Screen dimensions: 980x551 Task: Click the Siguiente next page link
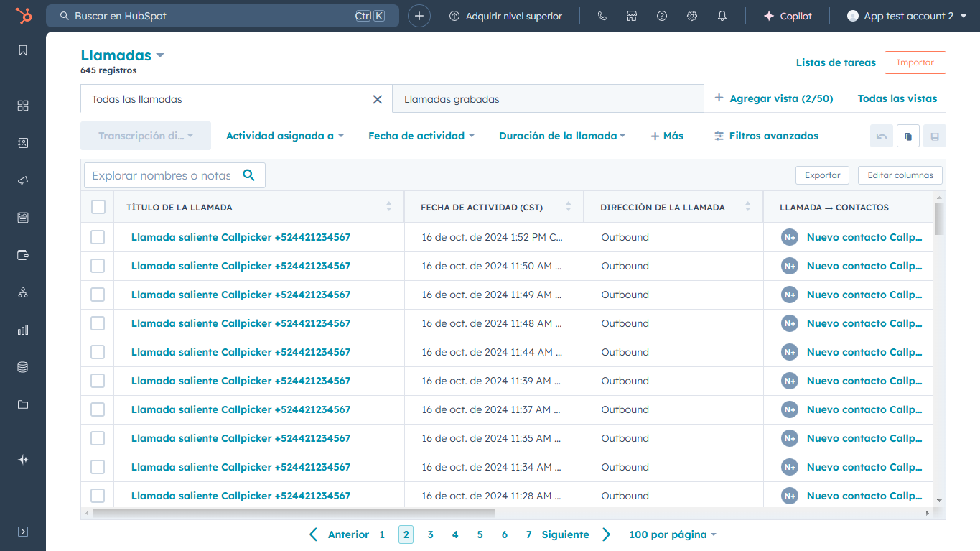point(577,534)
